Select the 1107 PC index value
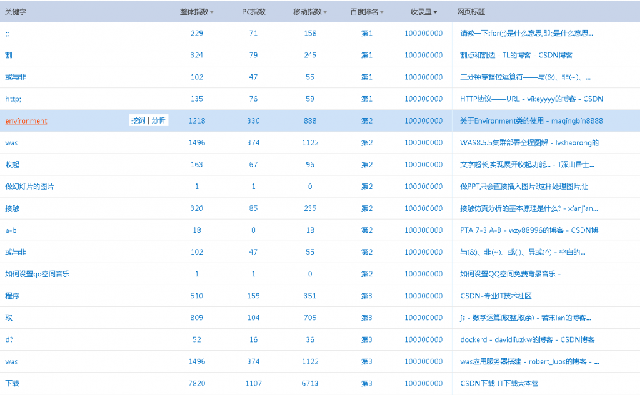Viewport: 640px width, 395px height. click(253, 383)
